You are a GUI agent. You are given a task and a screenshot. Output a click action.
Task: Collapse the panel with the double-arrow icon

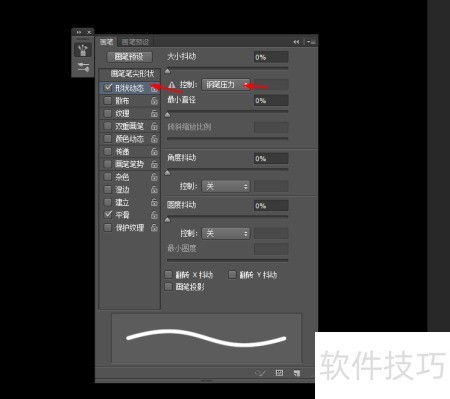click(x=296, y=42)
